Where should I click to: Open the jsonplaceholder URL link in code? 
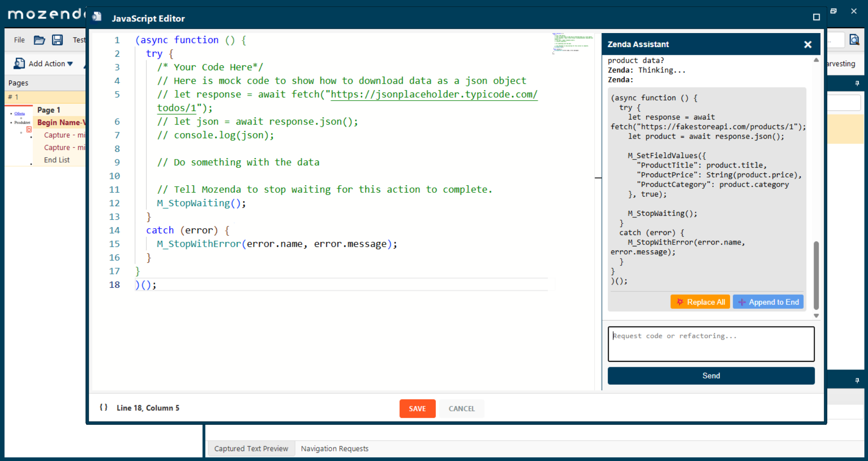[434, 94]
